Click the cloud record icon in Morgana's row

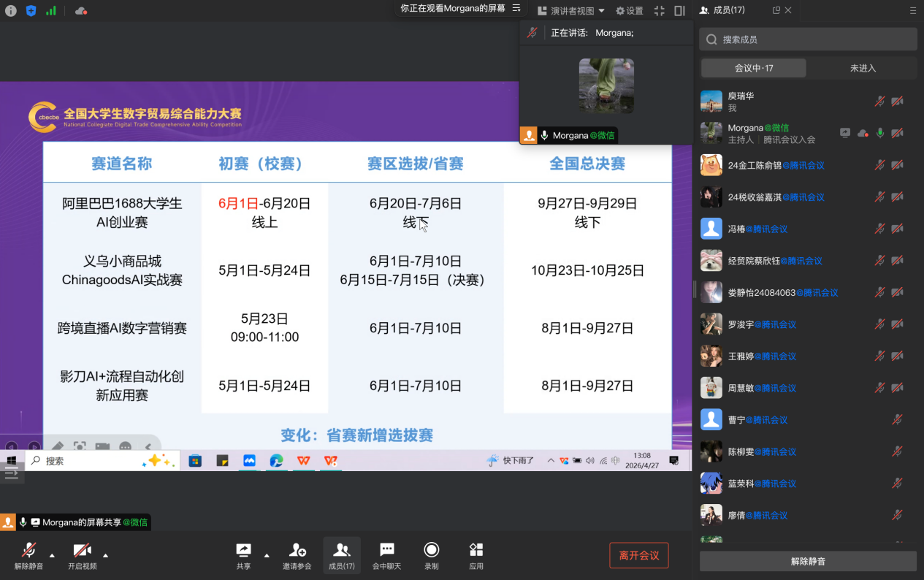pyautogui.click(x=863, y=133)
